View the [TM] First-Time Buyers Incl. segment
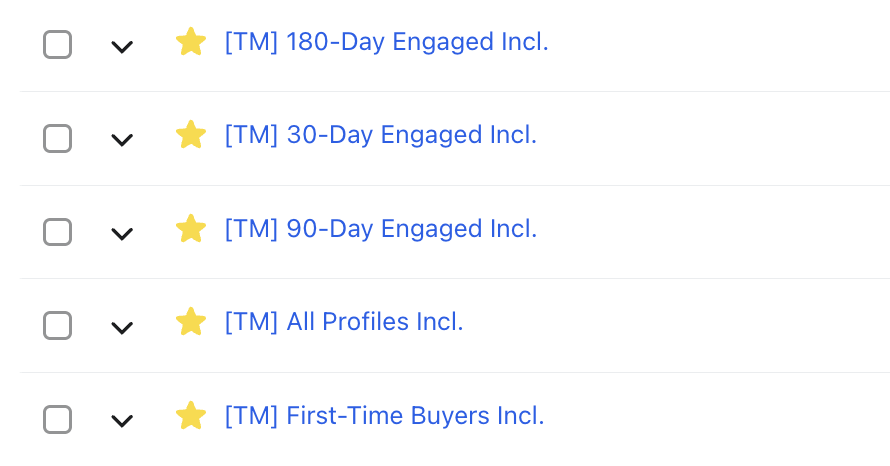The width and height of the screenshot is (890, 466). 384,416
